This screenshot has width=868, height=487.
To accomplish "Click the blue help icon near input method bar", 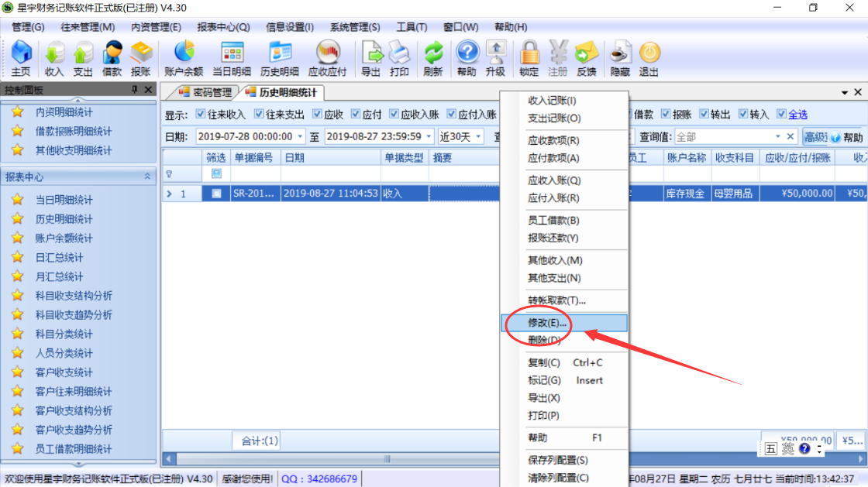I will 804,448.
